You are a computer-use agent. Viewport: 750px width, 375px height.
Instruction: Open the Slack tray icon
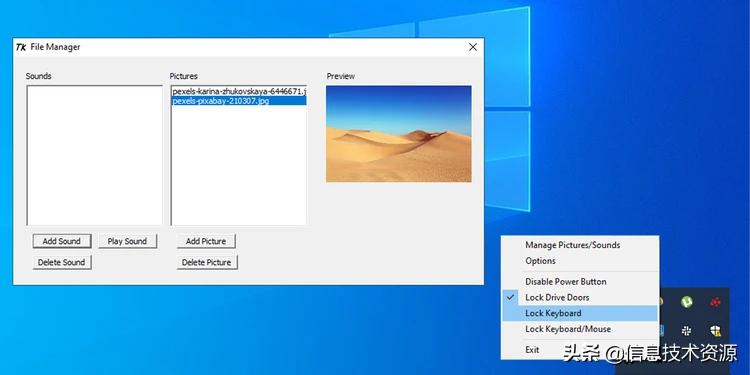point(687,330)
